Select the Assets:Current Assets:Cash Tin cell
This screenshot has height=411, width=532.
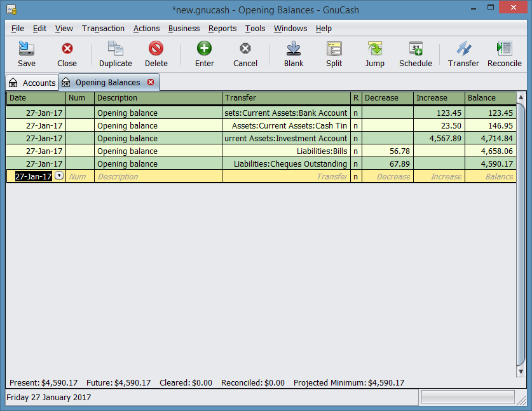[287, 126]
